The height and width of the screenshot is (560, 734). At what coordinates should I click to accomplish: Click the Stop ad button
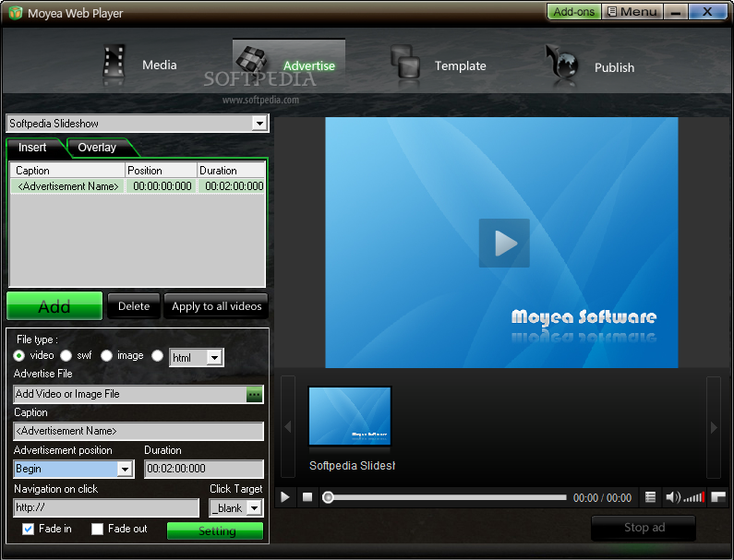[644, 528]
